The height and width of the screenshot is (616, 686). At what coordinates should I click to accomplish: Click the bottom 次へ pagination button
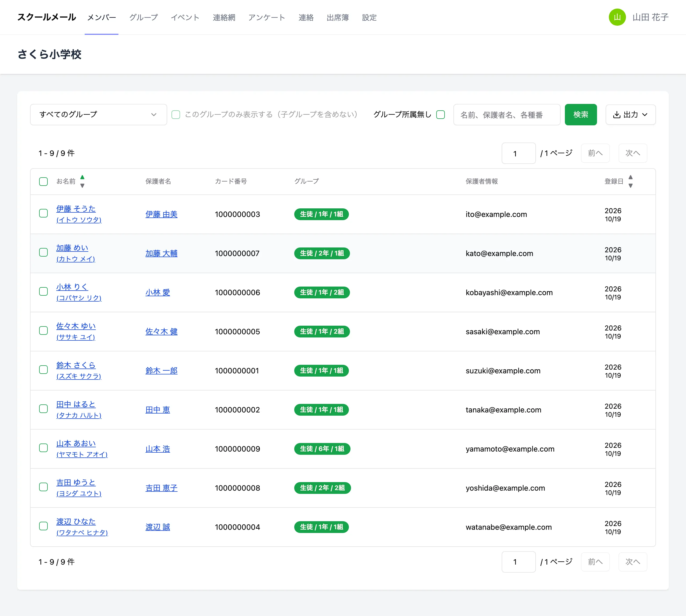point(632,562)
